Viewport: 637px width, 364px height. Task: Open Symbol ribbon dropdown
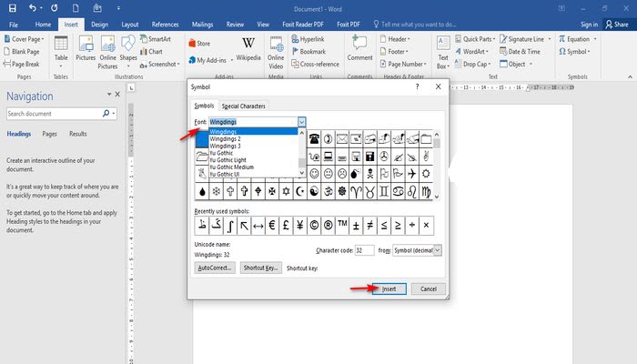(574, 52)
